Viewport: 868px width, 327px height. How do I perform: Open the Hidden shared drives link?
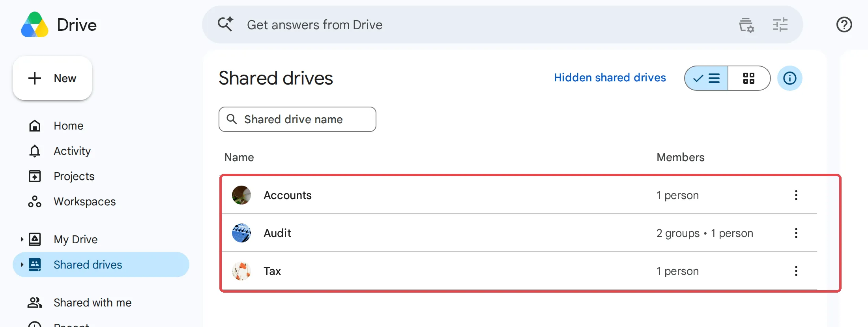(610, 78)
